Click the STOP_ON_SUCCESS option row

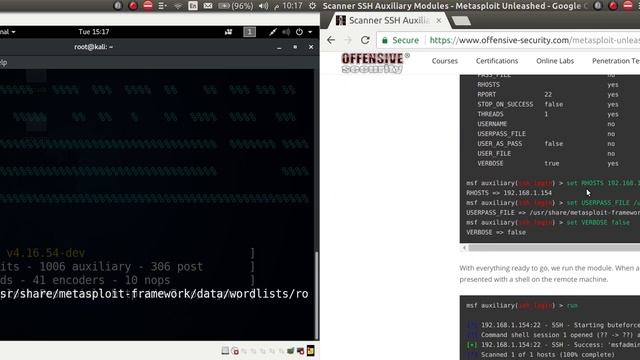pos(548,104)
